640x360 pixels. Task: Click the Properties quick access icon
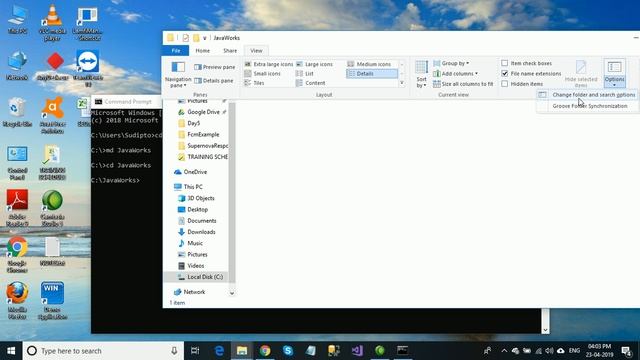click(186, 38)
